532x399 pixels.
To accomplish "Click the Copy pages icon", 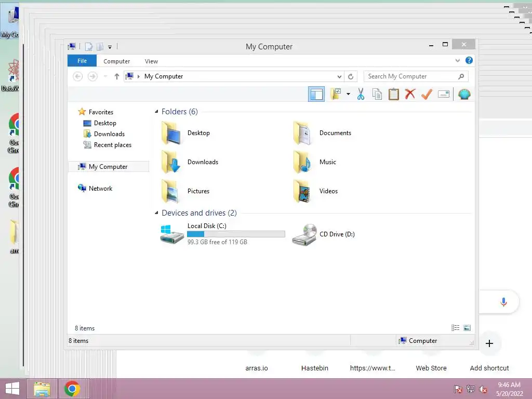I will (x=377, y=94).
